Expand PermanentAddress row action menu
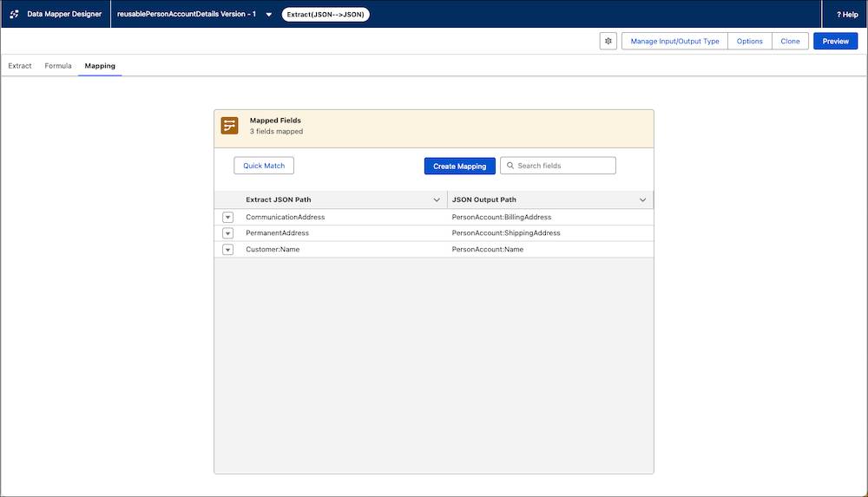The image size is (868, 497). [227, 233]
